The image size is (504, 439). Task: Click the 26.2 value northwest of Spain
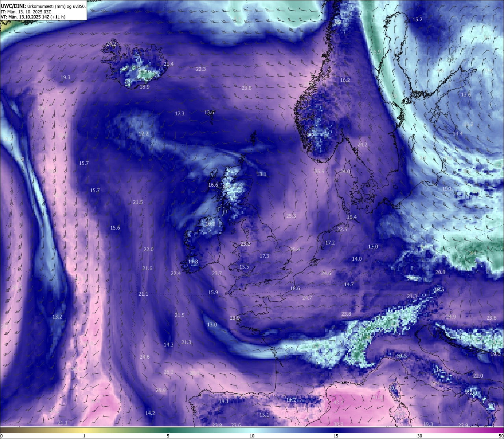tap(169, 372)
